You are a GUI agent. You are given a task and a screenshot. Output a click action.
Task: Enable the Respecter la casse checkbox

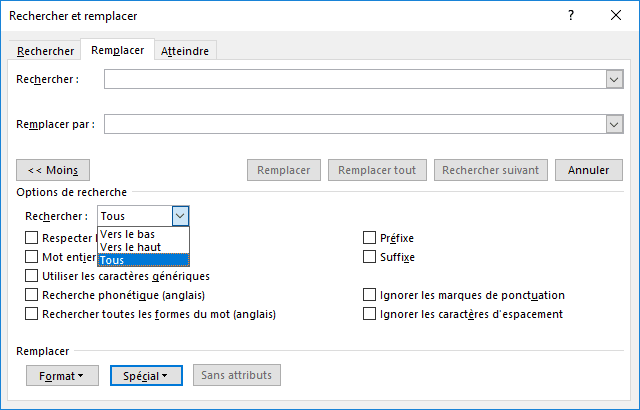pyautogui.click(x=31, y=237)
